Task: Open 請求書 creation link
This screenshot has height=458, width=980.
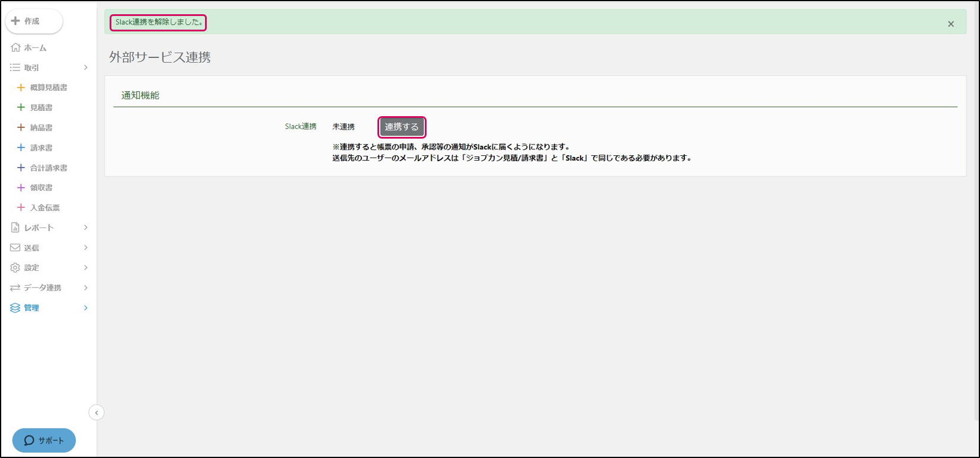Action: [x=41, y=148]
